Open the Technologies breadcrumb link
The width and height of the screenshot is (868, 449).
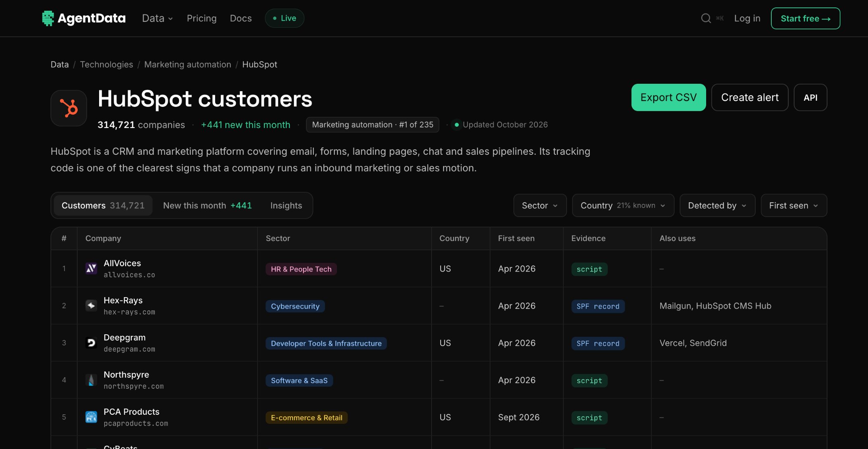pos(107,64)
